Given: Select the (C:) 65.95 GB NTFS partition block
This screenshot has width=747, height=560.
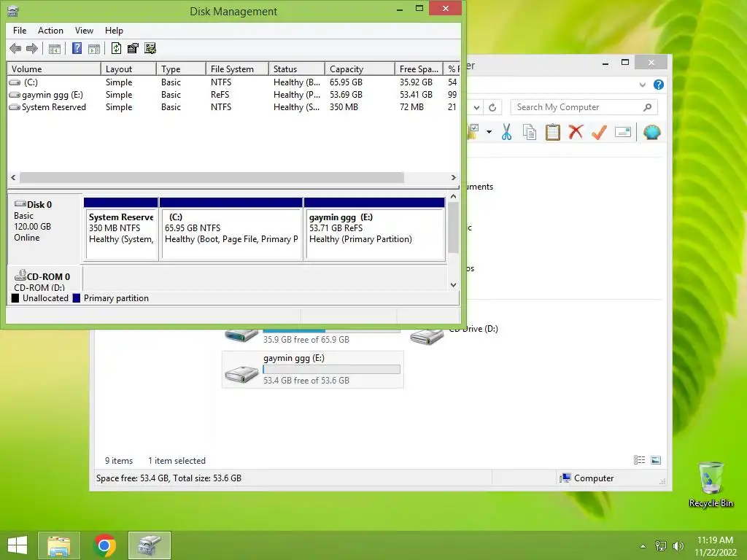Looking at the screenshot, I should pos(231,230).
